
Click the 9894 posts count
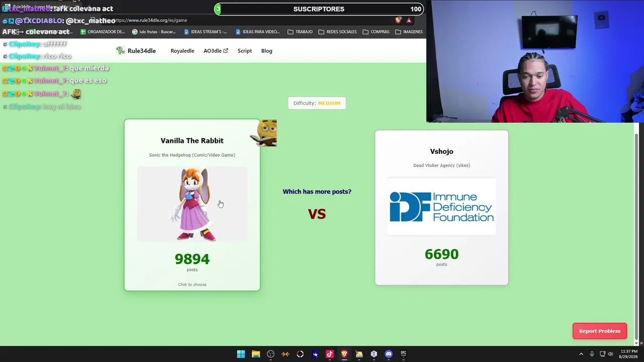click(x=192, y=259)
